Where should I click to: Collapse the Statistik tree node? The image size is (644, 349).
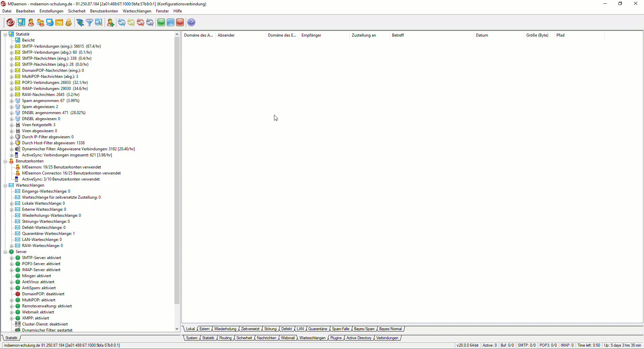tap(5, 35)
